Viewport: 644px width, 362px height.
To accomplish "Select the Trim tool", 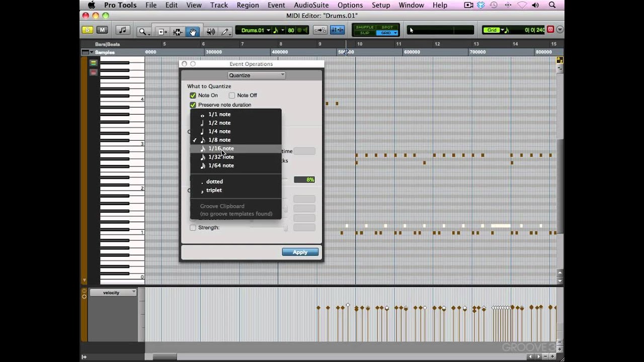I will [x=163, y=32].
